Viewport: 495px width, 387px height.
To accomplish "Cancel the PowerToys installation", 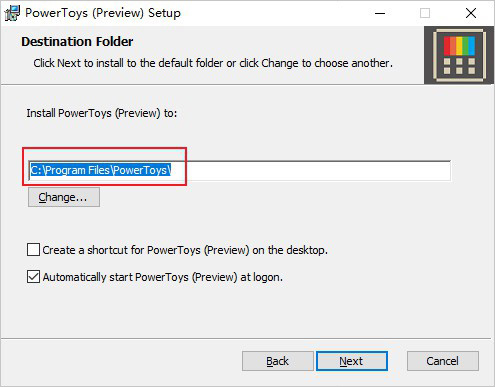I will coord(443,361).
